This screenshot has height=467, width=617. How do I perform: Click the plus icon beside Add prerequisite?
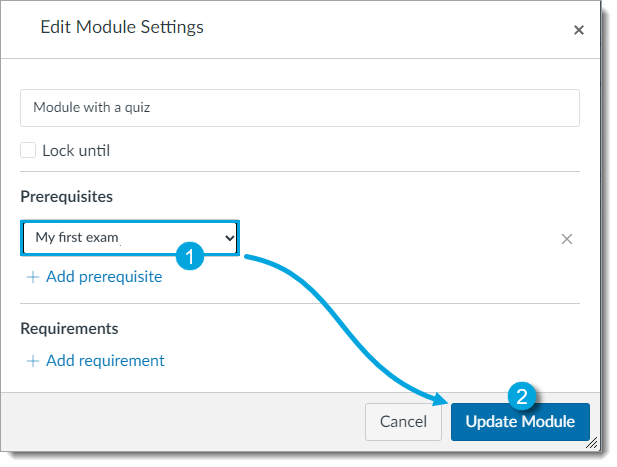pos(33,277)
